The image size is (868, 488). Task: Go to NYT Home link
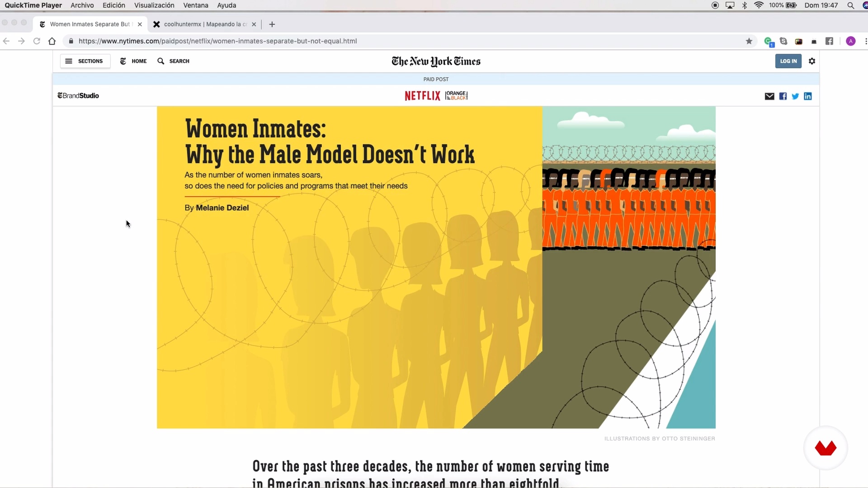pos(133,61)
